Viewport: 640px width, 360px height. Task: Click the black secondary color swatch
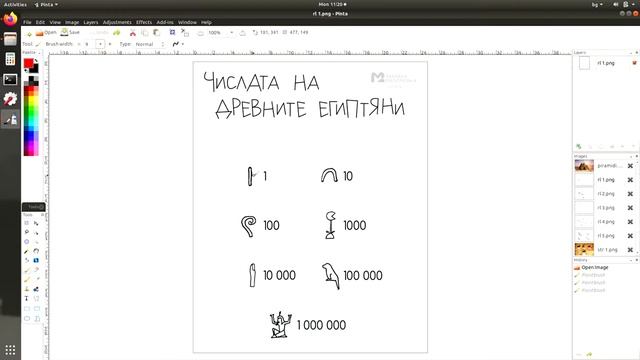point(35,69)
